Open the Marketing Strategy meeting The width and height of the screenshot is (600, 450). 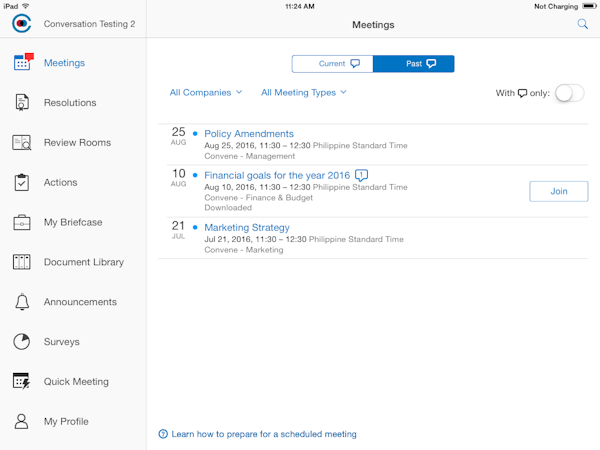coord(247,228)
